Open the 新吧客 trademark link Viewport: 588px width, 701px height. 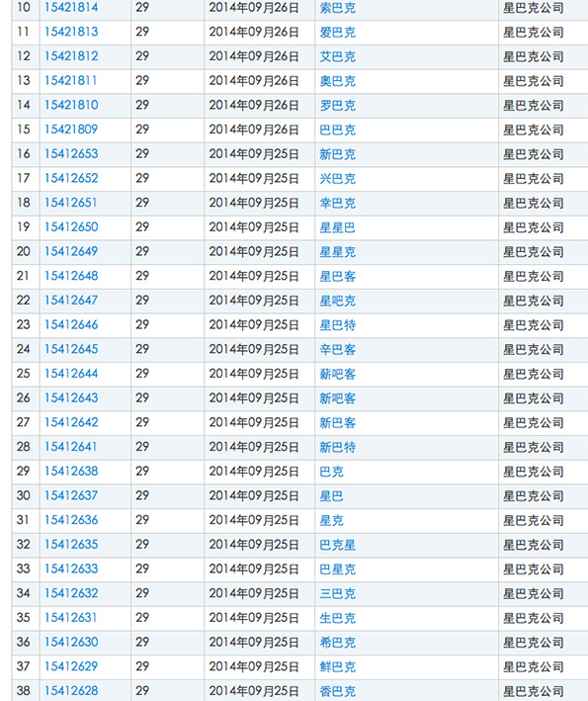(x=337, y=398)
